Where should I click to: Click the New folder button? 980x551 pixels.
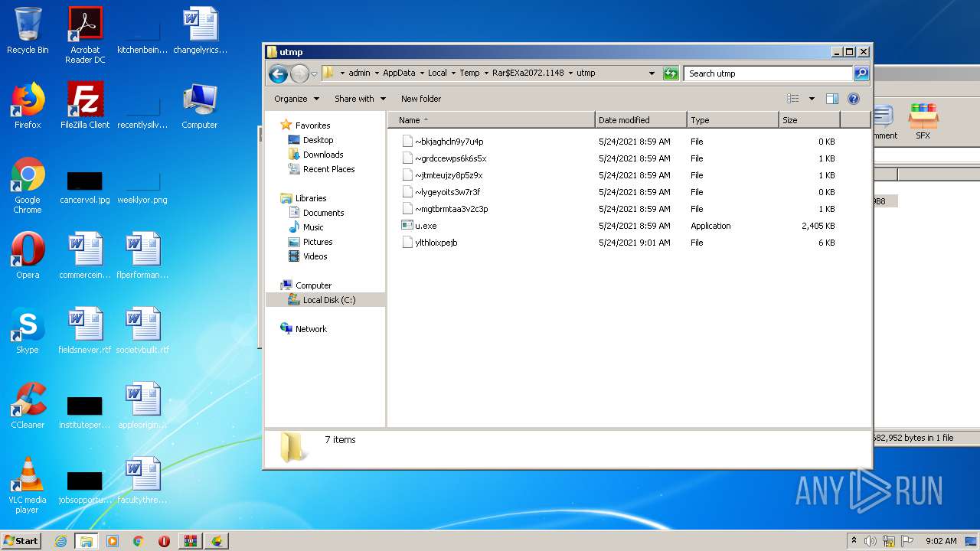(x=421, y=99)
